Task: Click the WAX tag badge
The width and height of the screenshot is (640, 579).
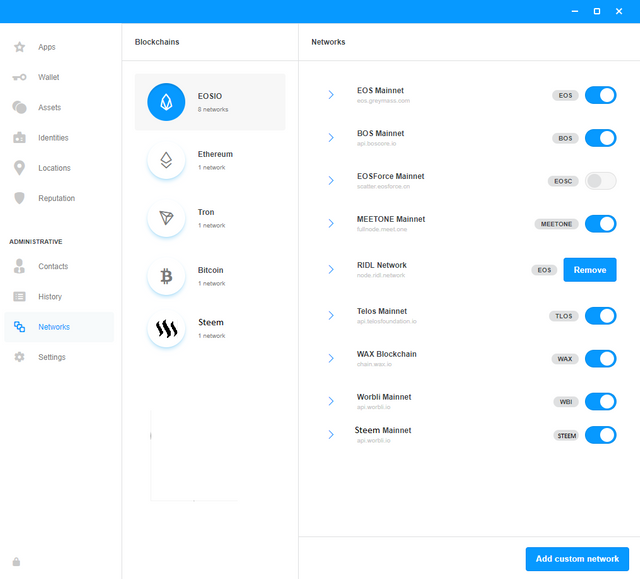Action: tap(565, 359)
